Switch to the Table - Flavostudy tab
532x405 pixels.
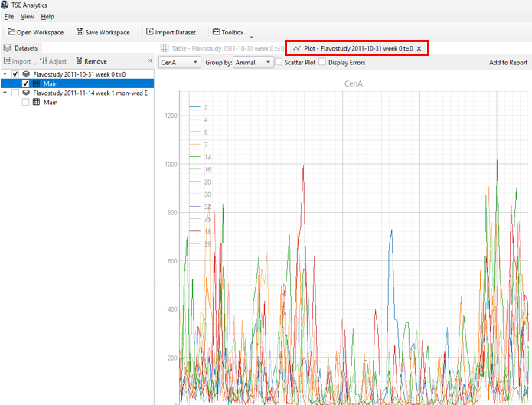221,48
